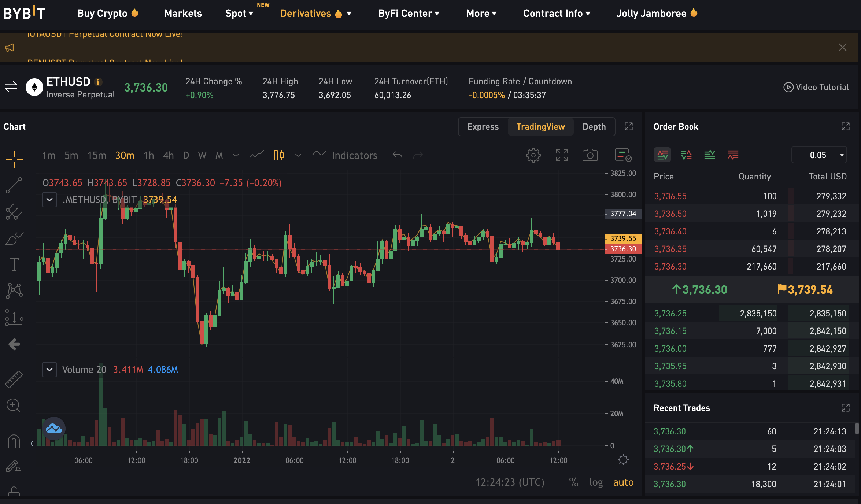Select the 1h timeframe interval
This screenshot has height=504, width=861.
click(149, 155)
